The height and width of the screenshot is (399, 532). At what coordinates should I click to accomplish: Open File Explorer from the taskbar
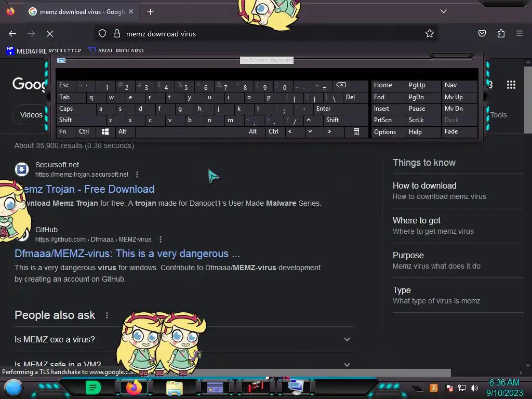[x=175, y=388]
